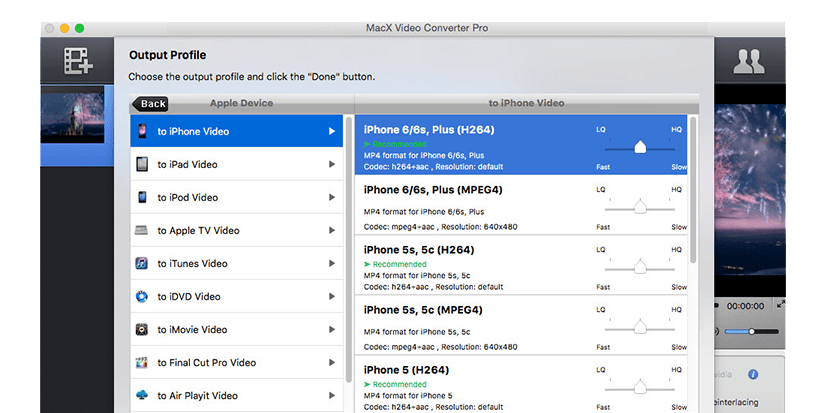Image resolution: width=826 pixels, height=413 pixels.
Task: Click the Apple Device column header
Action: pyautogui.click(x=241, y=103)
